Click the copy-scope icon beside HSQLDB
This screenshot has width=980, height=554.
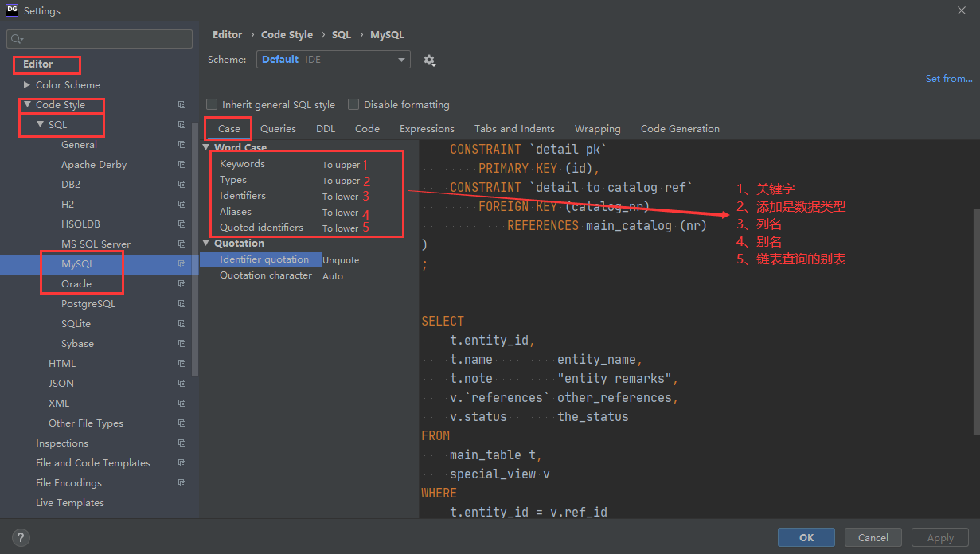point(182,224)
